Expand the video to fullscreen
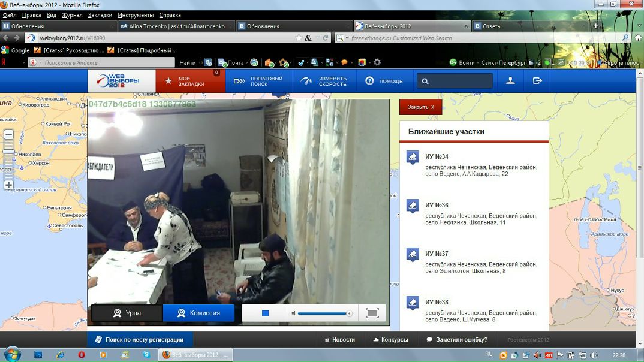 click(372, 312)
